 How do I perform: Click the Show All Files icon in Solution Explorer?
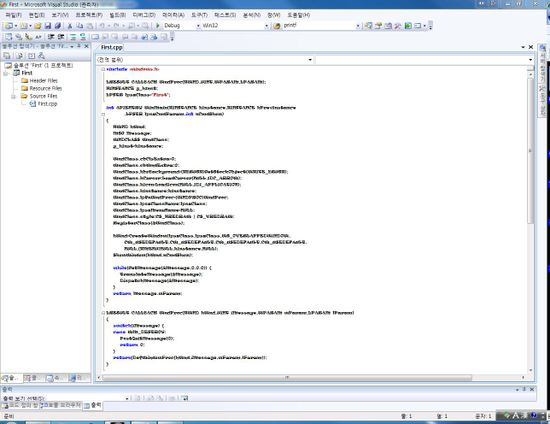click(x=20, y=56)
